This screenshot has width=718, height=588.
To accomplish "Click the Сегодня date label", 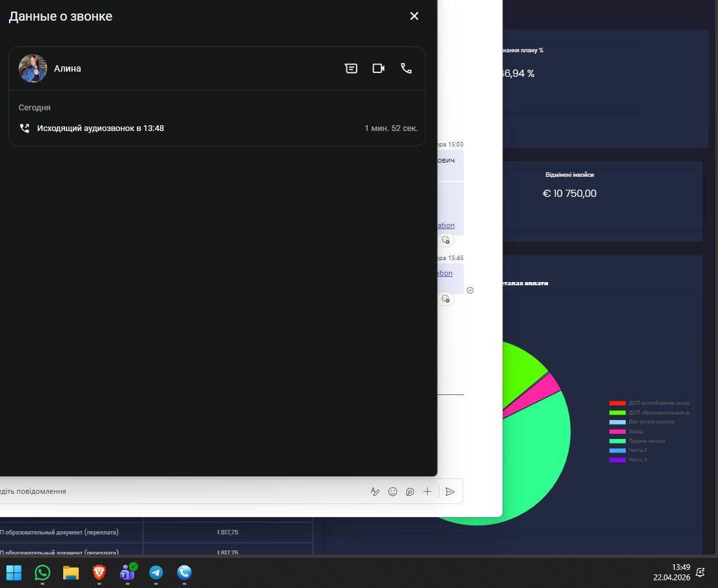I will coord(34,108).
